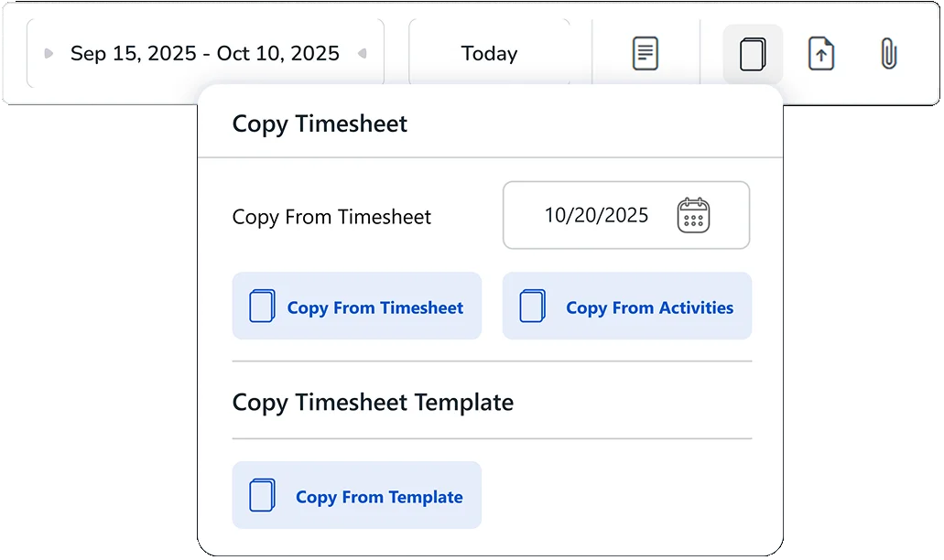Viewport: 944px width, 560px height.
Task: Click the Copy From Template button
Action: (x=357, y=496)
